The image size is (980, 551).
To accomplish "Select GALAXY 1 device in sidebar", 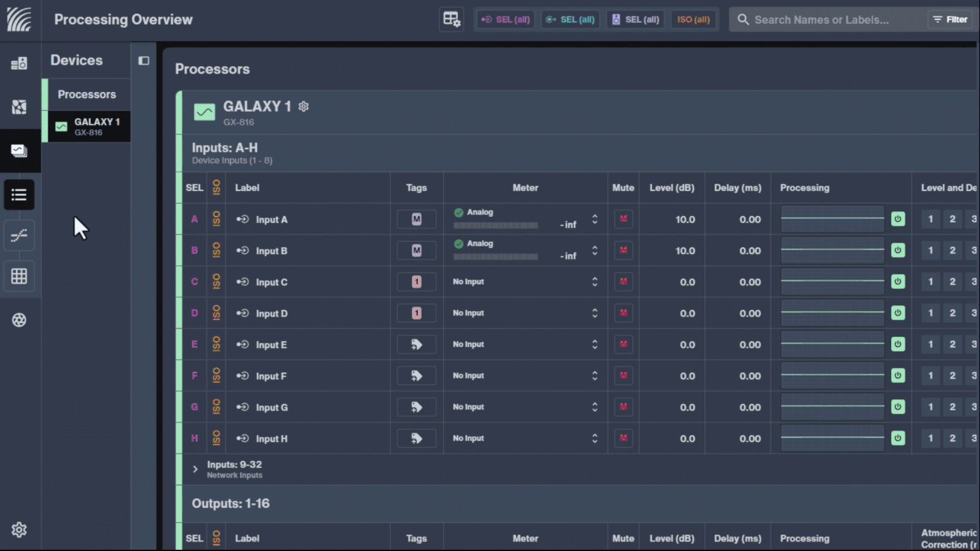I will [89, 126].
